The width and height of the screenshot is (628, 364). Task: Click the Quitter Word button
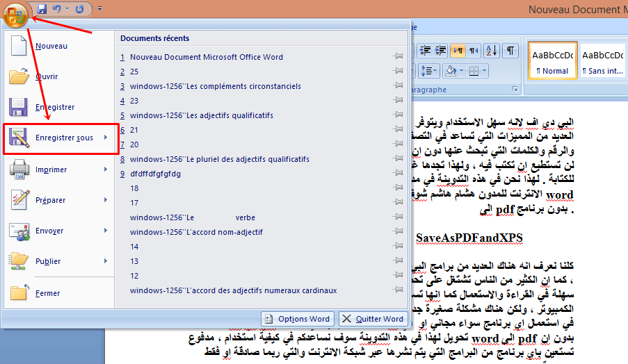(x=373, y=319)
